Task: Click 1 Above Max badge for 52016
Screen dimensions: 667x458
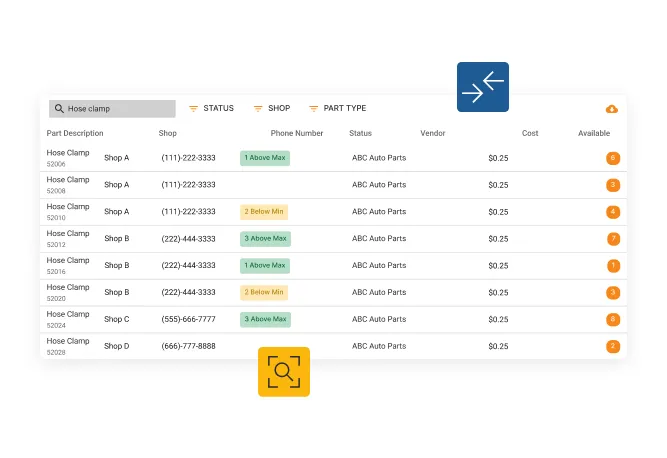Action: point(265,266)
